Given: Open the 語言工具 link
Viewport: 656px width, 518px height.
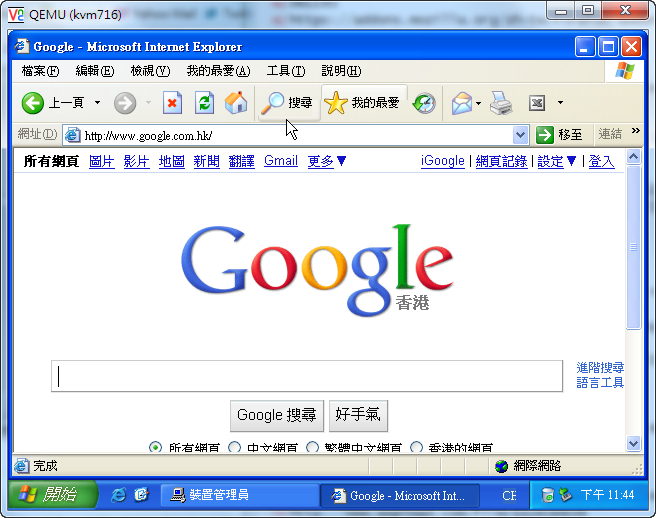Looking at the screenshot, I should pyautogui.click(x=600, y=382).
